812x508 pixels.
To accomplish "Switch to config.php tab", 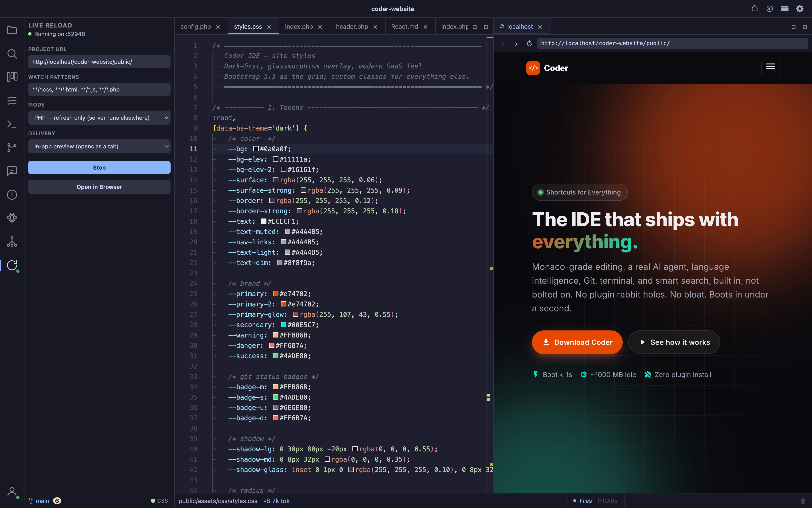I will pos(196,27).
